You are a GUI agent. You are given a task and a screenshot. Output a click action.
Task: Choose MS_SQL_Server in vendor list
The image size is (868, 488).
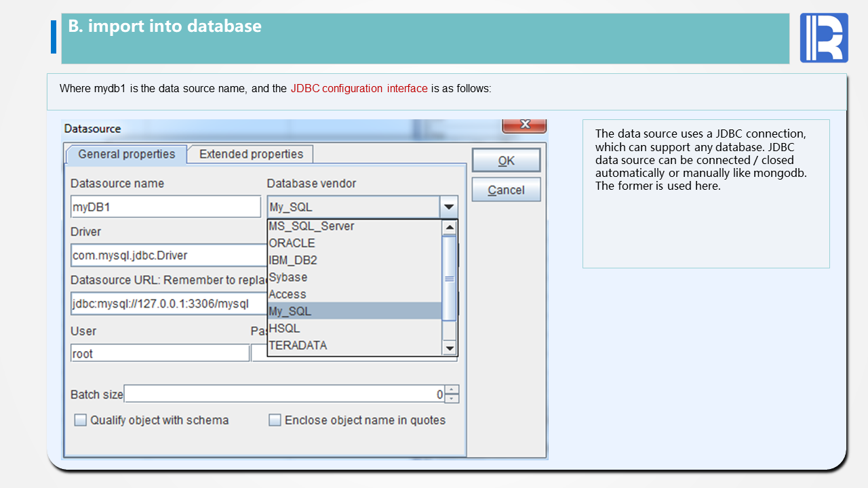coord(311,226)
